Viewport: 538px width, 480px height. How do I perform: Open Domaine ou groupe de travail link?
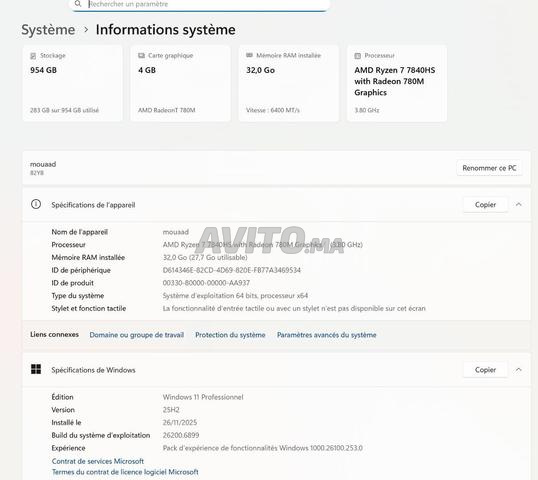[137, 335]
